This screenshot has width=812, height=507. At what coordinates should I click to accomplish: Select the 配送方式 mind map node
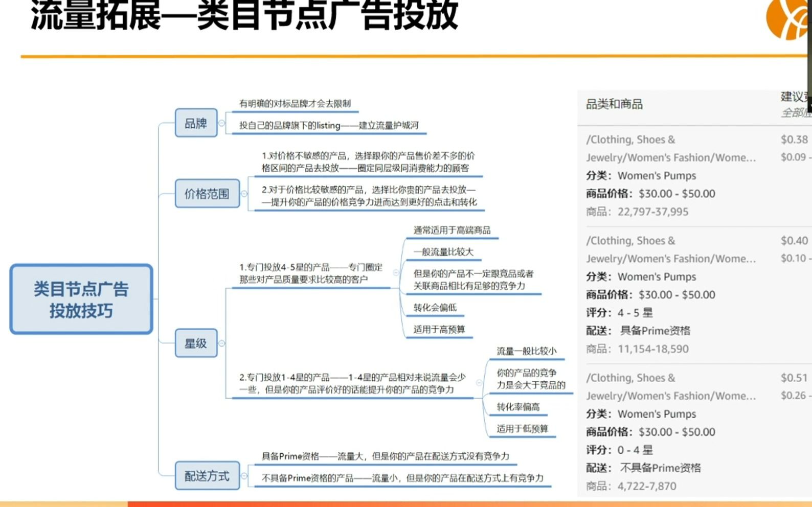(x=207, y=476)
